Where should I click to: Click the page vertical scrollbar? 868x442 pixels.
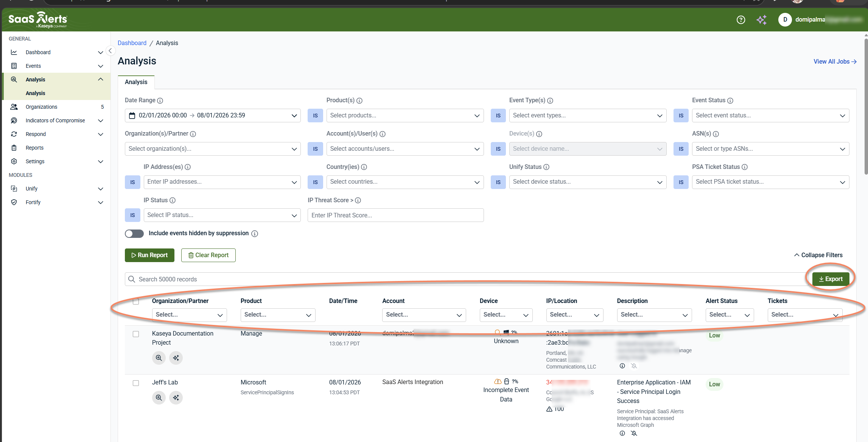[866, 106]
